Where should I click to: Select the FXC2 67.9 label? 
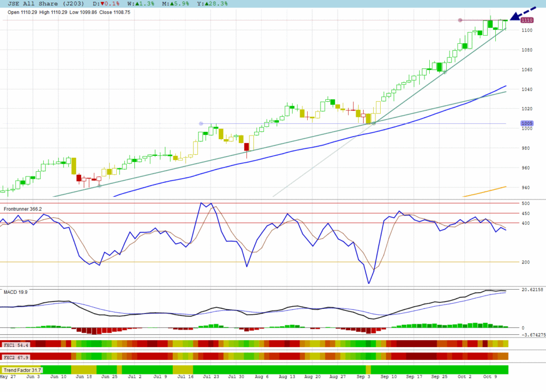(x=16, y=357)
